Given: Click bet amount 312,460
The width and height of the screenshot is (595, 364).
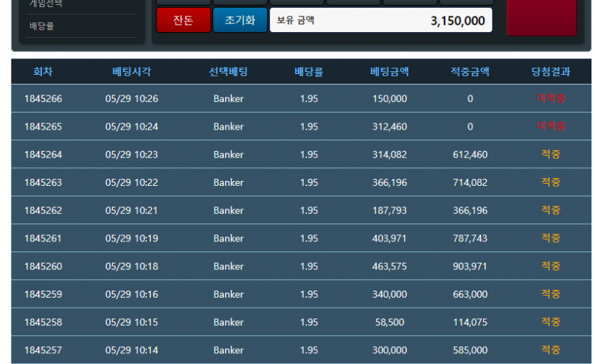Looking at the screenshot, I should click(390, 127).
